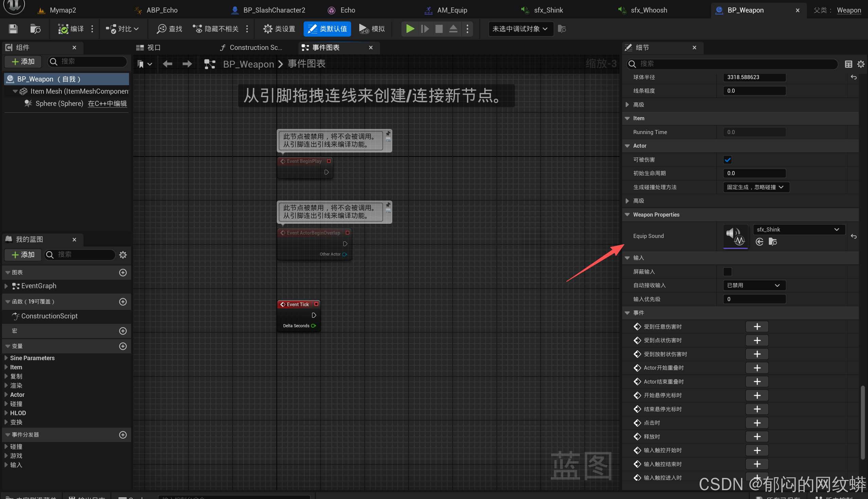Click the save blueprint icon
Screen dimensions: 868x499
[x=13, y=29]
